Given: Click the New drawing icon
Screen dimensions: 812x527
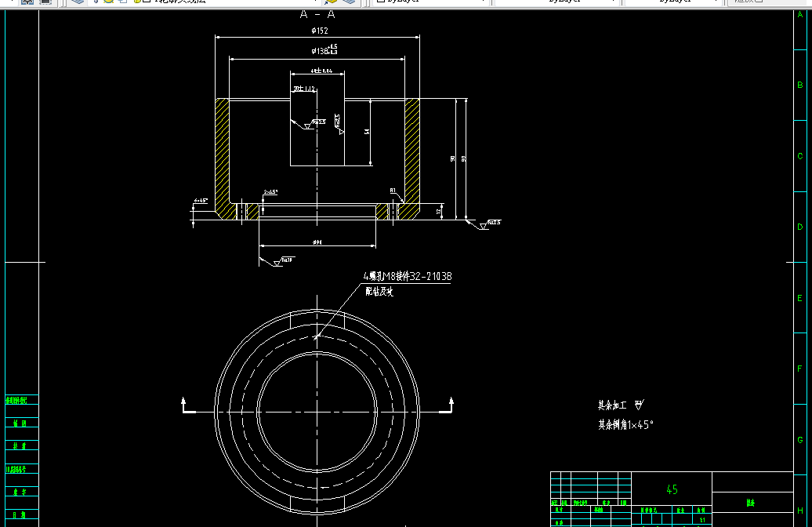Looking at the screenshot, I should [x=11, y=2].
